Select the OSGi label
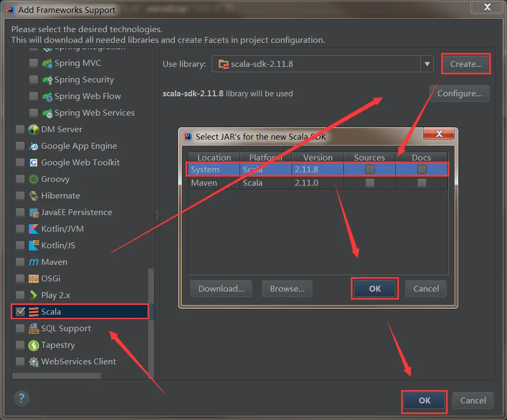The image size is (507, 420). [x=51, y=279]
